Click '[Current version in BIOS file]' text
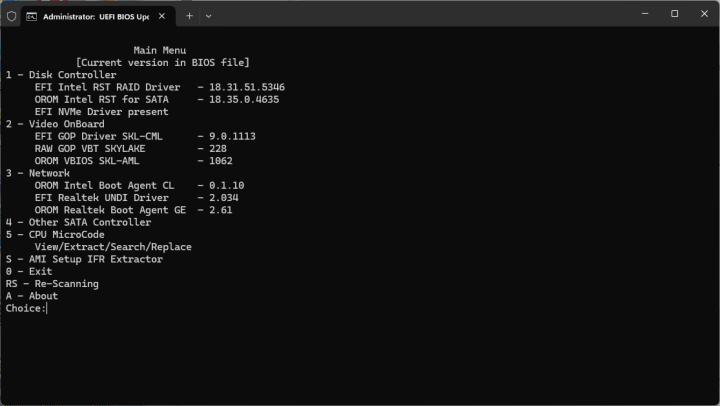This screenshot has width=720, height=406. click(163, 62)
